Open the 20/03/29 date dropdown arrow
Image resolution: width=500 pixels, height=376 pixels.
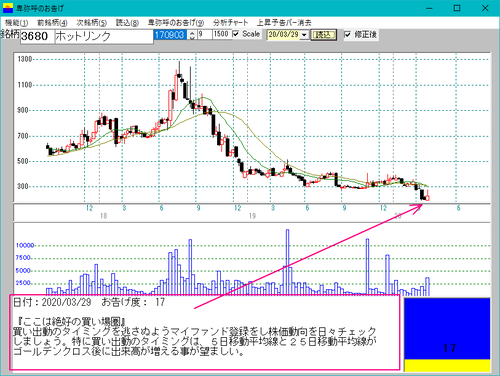304,35
